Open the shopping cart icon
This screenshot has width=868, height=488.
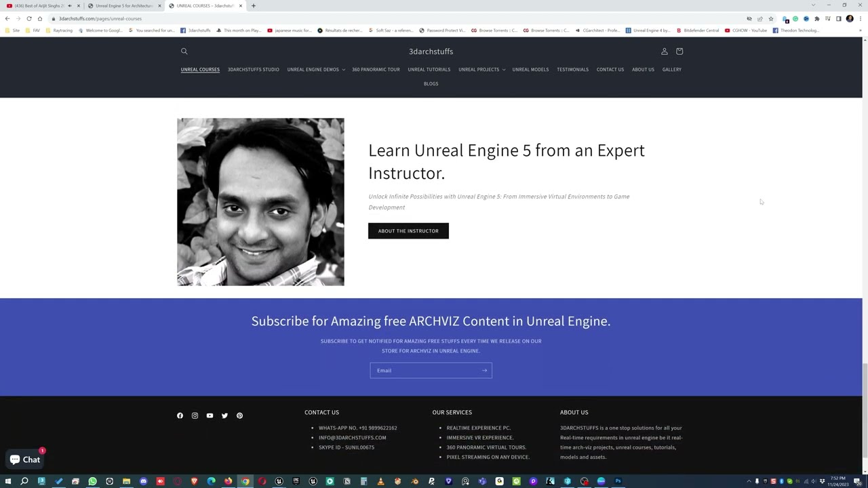pos(679,52)
